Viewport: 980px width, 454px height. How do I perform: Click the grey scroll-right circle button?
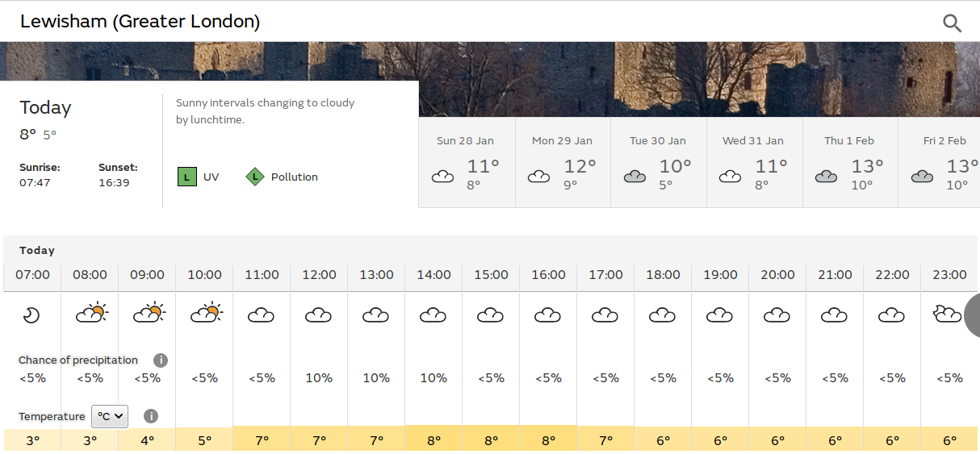tap(972, 315)
